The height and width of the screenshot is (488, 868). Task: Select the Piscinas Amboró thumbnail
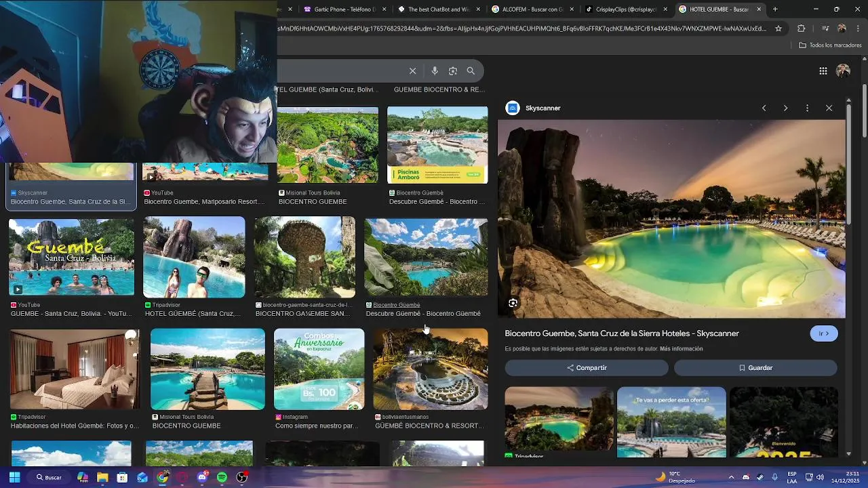[437, 145]
